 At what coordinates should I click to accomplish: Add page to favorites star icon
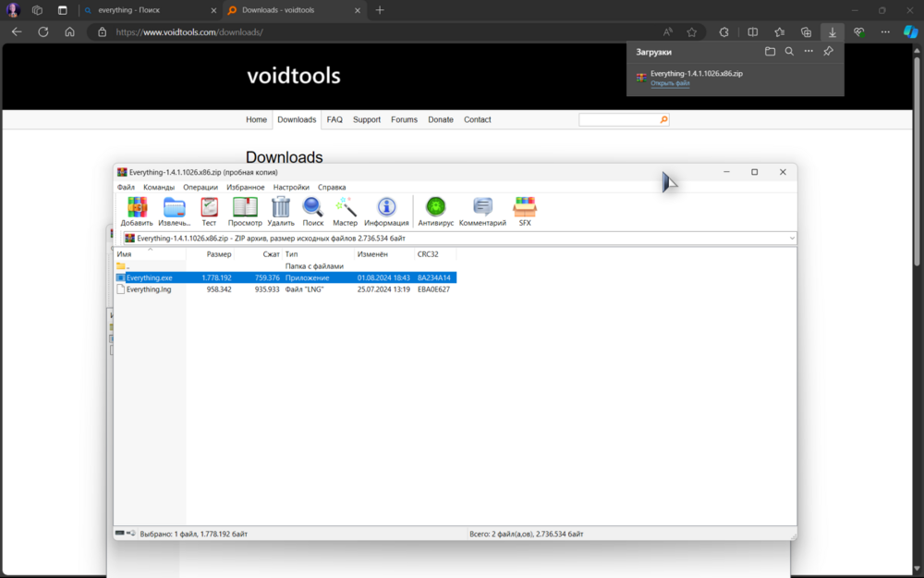692,31
